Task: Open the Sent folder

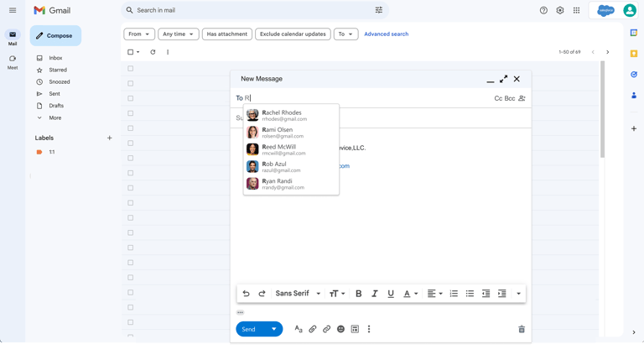Action: 55,94
